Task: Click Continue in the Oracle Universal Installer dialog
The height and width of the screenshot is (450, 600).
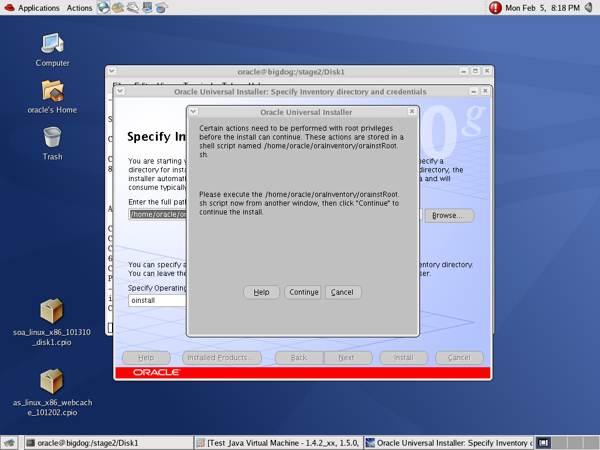Action: tap(303, 292)
